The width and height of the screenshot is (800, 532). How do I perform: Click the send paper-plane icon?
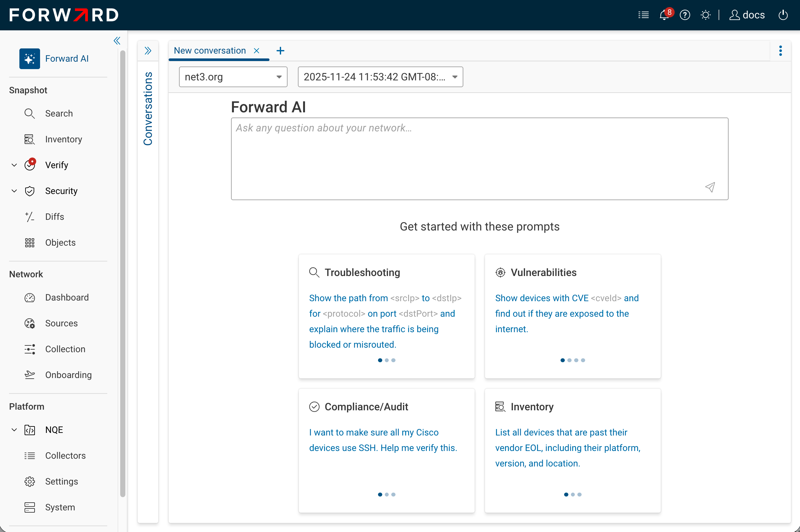(710, 187)
